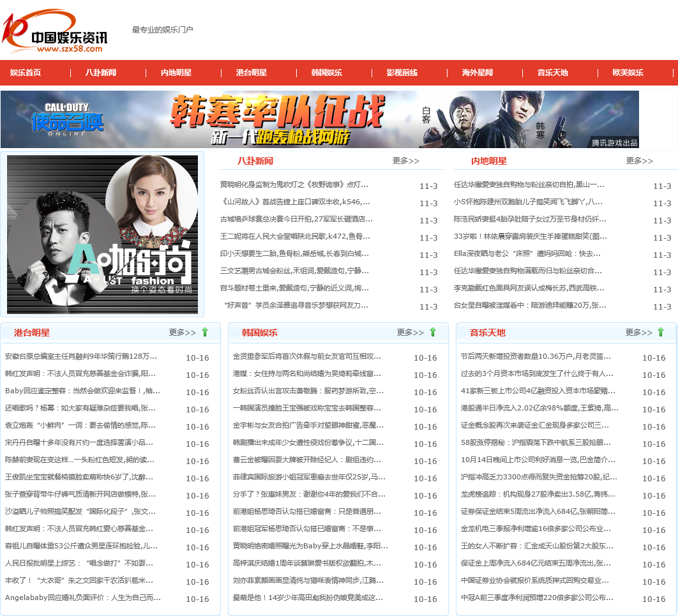Open 袁立炮轰“小鲜肉”一词 article
This screenshot has width=678, height=616.
tap(80, 426)
